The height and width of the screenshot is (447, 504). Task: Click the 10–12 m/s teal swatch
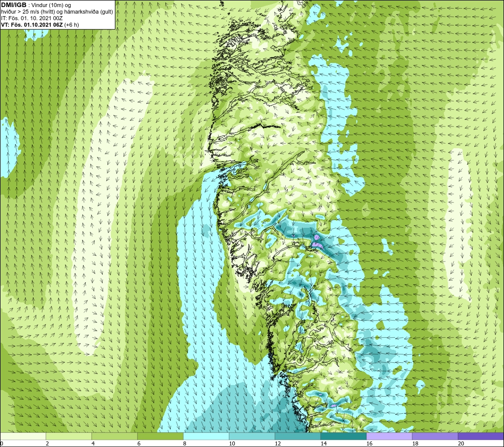(x=252, y=436)
